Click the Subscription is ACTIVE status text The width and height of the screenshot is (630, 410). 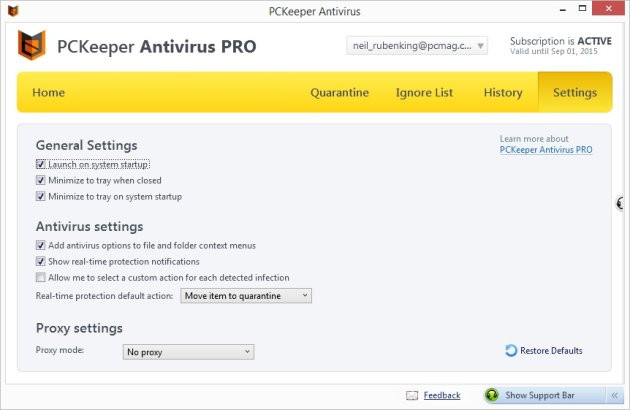tap(561, 41)
